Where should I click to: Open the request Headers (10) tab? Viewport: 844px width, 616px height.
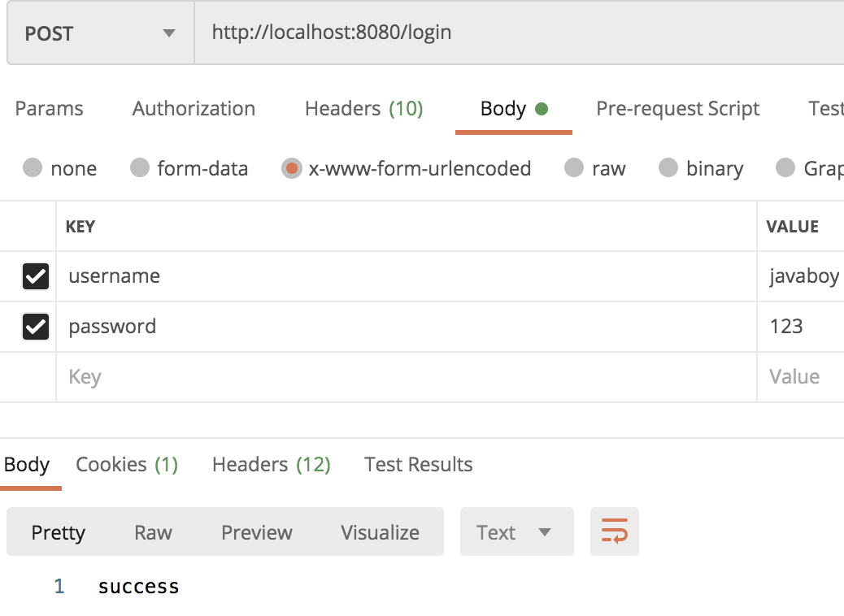pos(363,109)
